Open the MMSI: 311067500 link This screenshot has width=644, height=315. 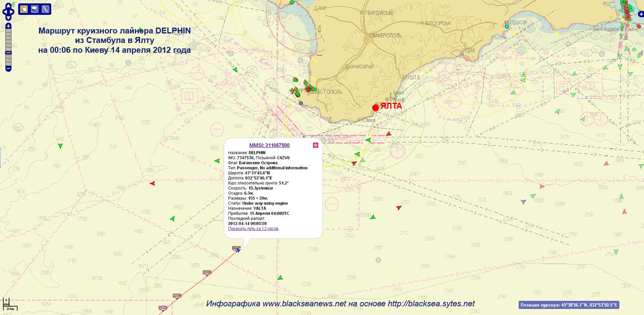tap(269, 145)
